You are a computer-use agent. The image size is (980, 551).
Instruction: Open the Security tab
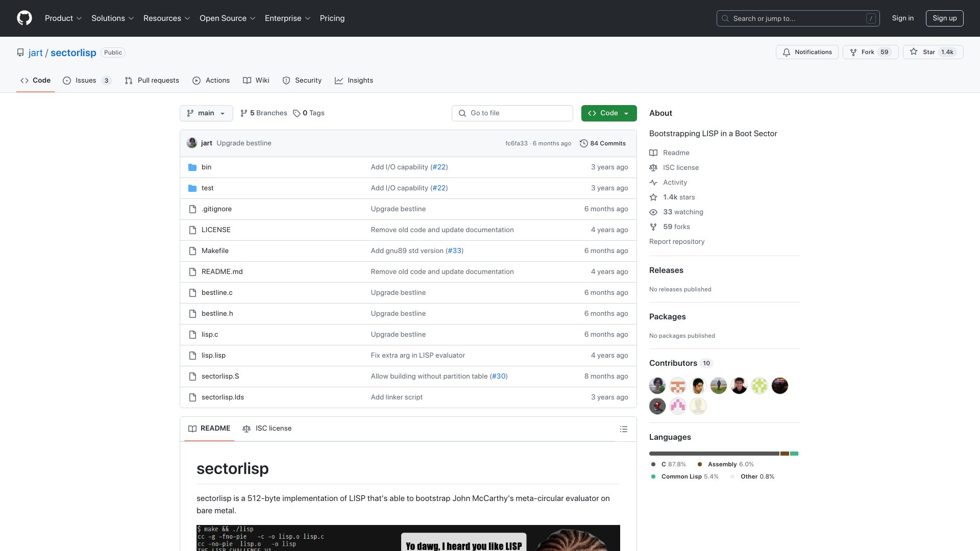(302, 81)
